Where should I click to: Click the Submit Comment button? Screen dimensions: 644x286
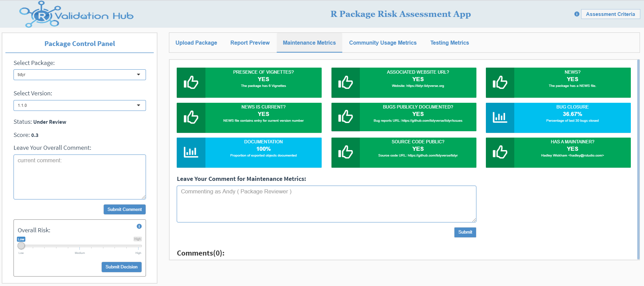pos(125,210)
